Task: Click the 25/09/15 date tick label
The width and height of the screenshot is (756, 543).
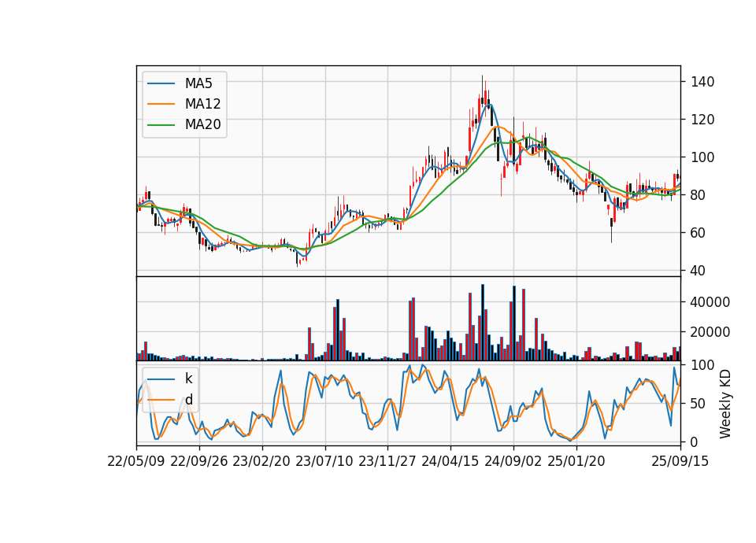Action: (x=680, y=461)
